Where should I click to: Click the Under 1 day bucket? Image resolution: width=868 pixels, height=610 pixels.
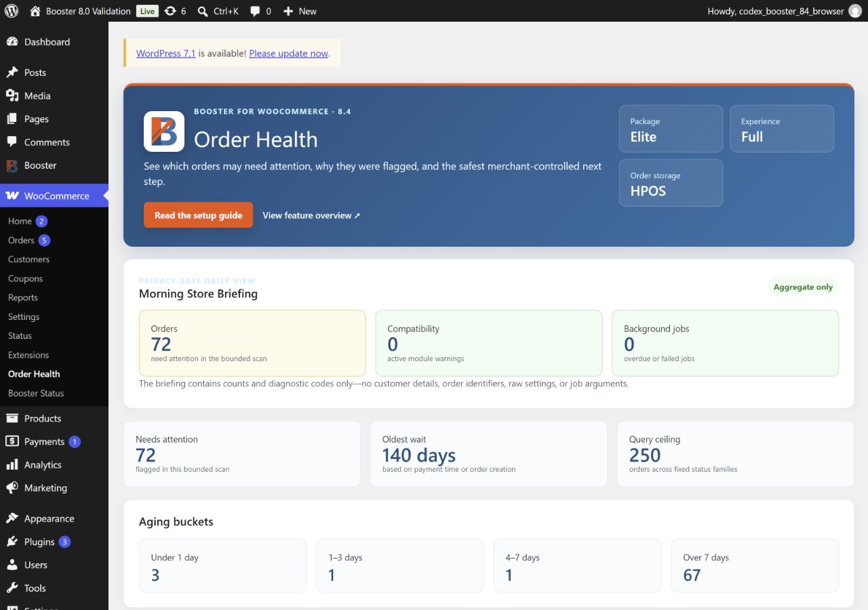click(222, 566)
